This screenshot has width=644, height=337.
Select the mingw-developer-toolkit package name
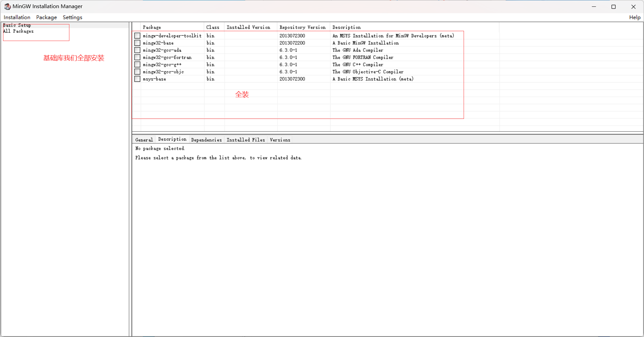(172, 36)
